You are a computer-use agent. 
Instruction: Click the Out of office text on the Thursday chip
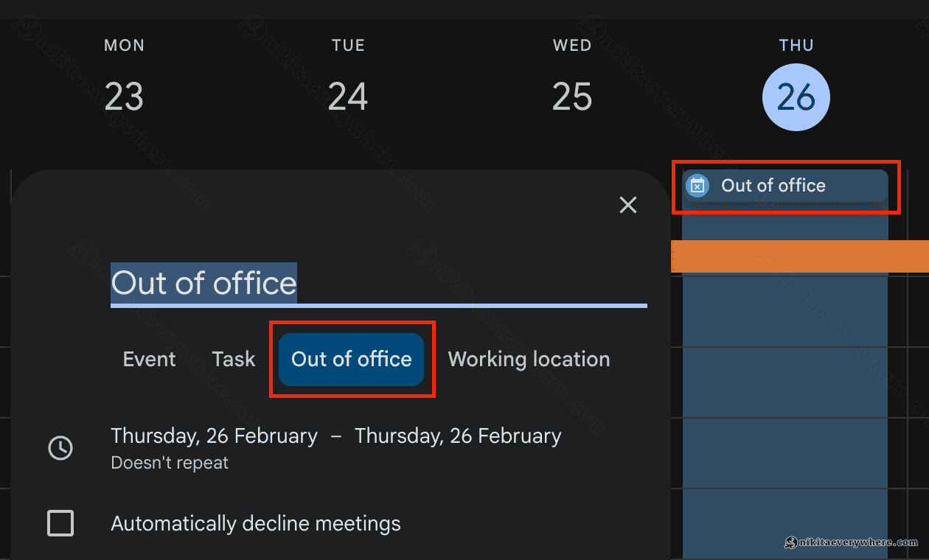tap(773, 186)
